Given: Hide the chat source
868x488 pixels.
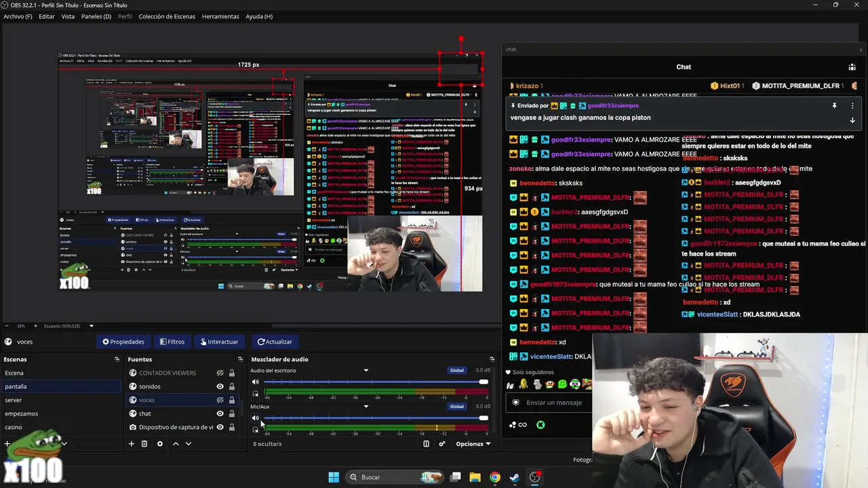Looking at the screenshot, I should coord(220,413).
